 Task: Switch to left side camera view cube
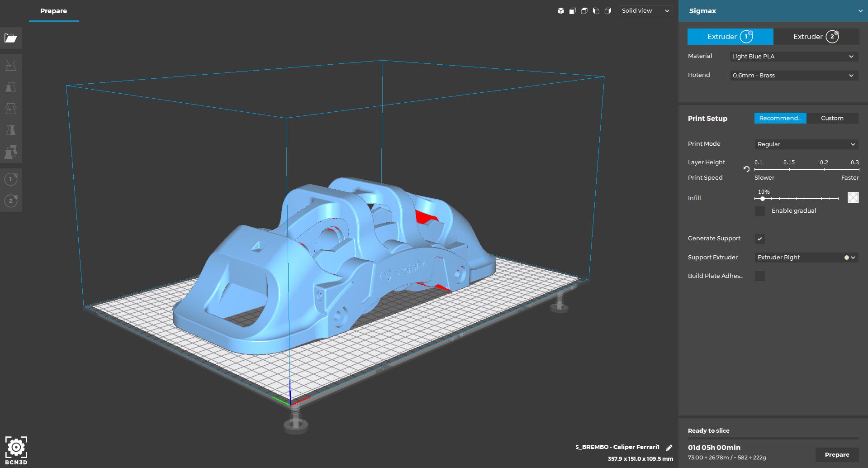click(x=596, y=11)
